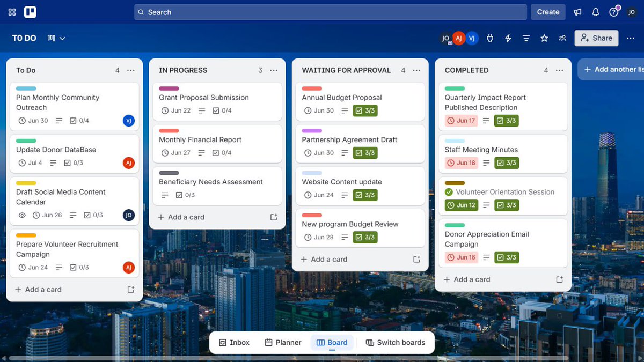This screenshot has height=362, width=644.
Task: Click the Share button
Action: coord(596,38)
